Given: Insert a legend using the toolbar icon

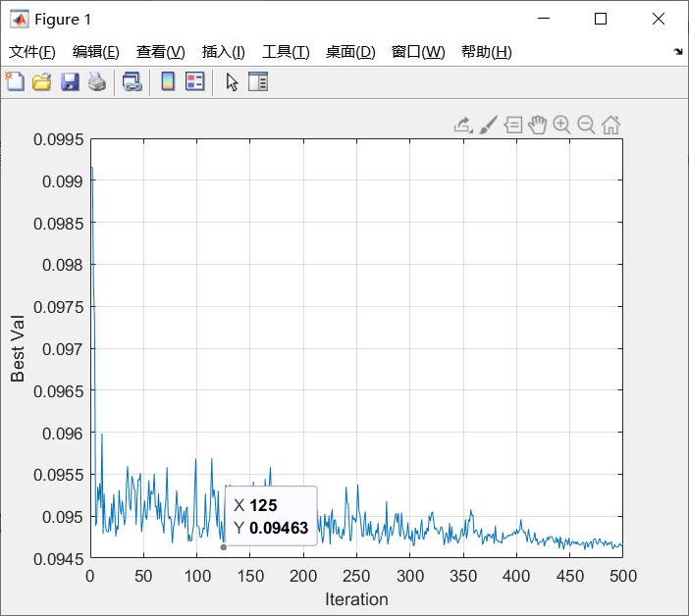Looking at the screenshot, I should pyautogui.click(x=195, y=81).
